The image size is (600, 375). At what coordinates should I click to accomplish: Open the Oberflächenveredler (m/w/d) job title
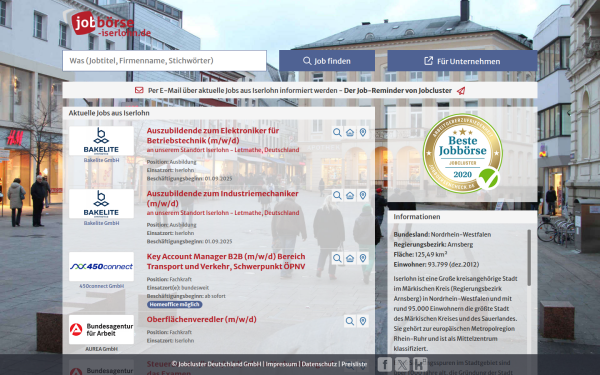pyautogui.click(x=201, y=319)
